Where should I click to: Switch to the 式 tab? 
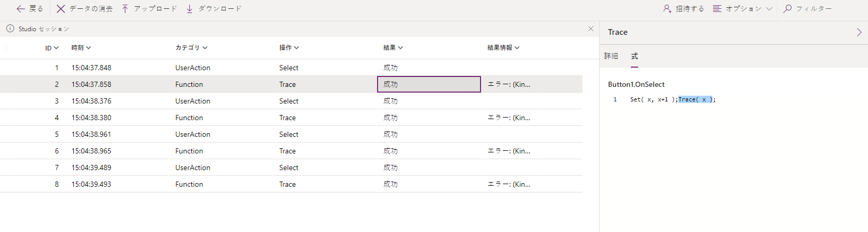(634, 56)
